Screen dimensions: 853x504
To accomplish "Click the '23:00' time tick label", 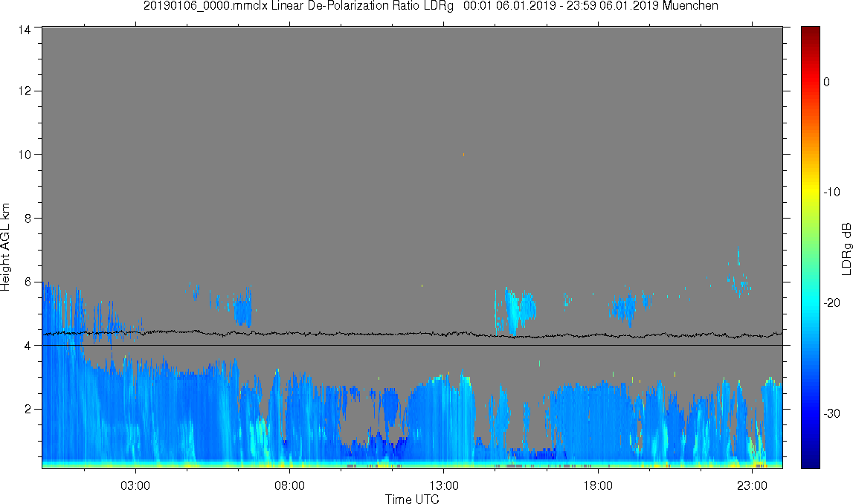I will 752,485.
